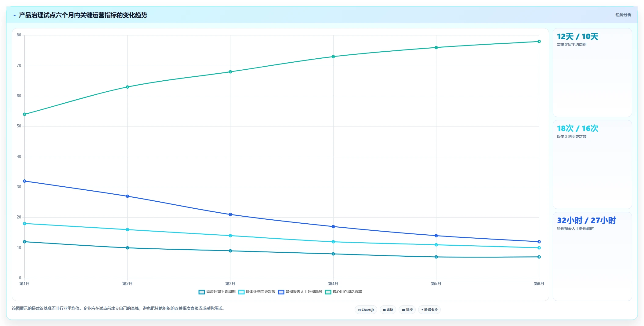Click 管理报表人工处理耗时 data point at 第4月
644x326 pixels.
[333, 227]
